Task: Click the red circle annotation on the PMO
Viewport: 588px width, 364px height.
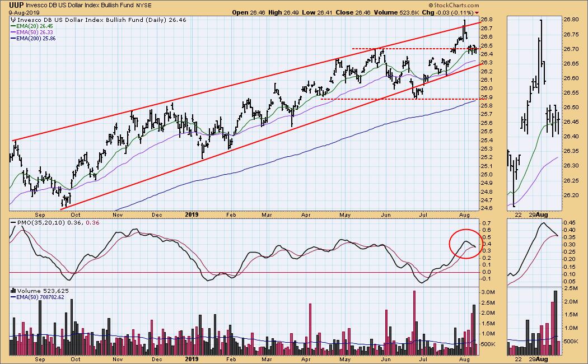Action: pos(465,243)
